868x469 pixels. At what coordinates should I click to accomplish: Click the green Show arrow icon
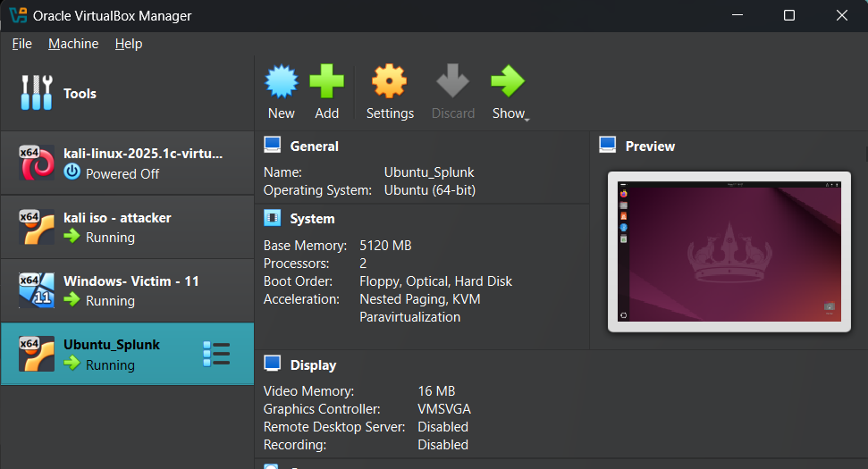click(x=508, y=81)
